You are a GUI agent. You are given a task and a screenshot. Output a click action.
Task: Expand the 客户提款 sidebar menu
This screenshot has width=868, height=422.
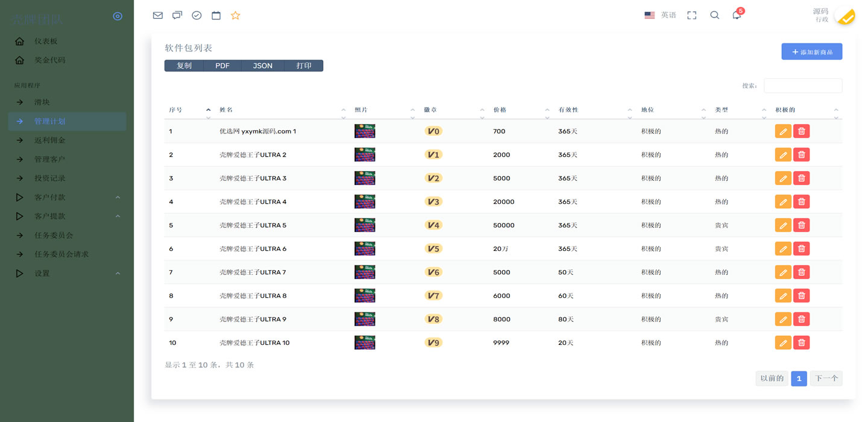pyautogui.click(x=50, y=216)
